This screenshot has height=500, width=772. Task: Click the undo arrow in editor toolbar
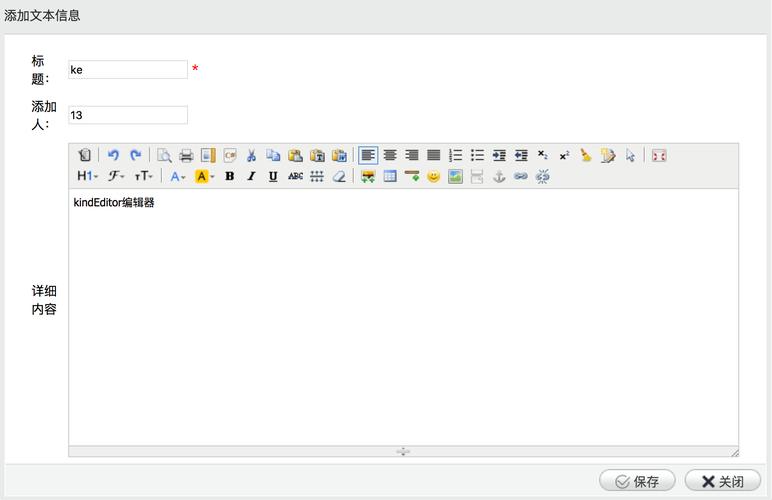tap(113, 155)
